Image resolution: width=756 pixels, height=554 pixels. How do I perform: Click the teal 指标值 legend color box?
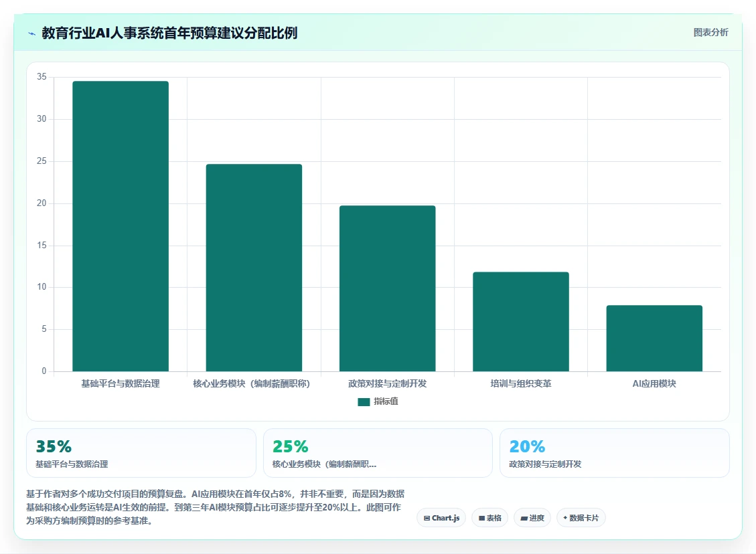[x=364, y=401]
